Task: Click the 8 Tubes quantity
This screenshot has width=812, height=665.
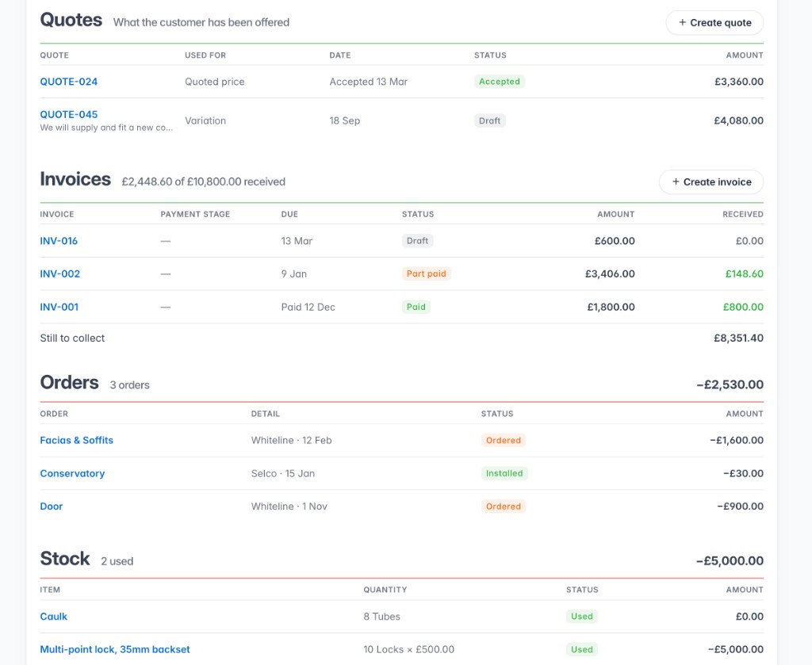Action: point(381,617)
